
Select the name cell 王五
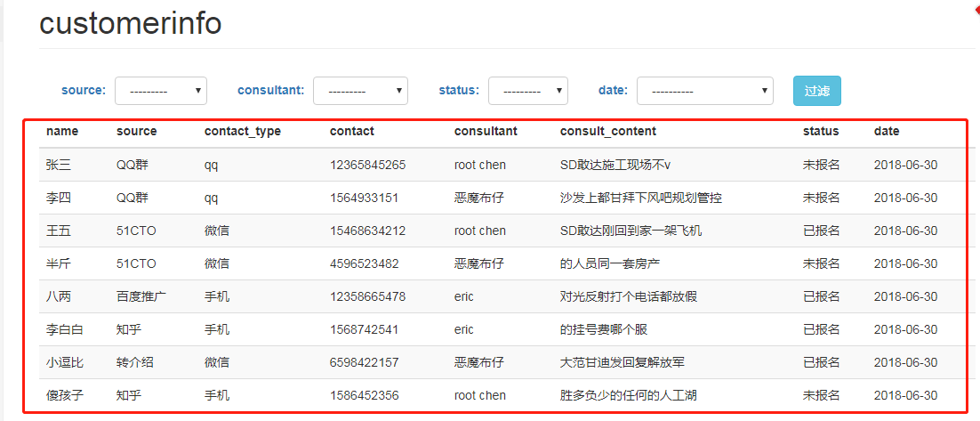click(59, 231)
